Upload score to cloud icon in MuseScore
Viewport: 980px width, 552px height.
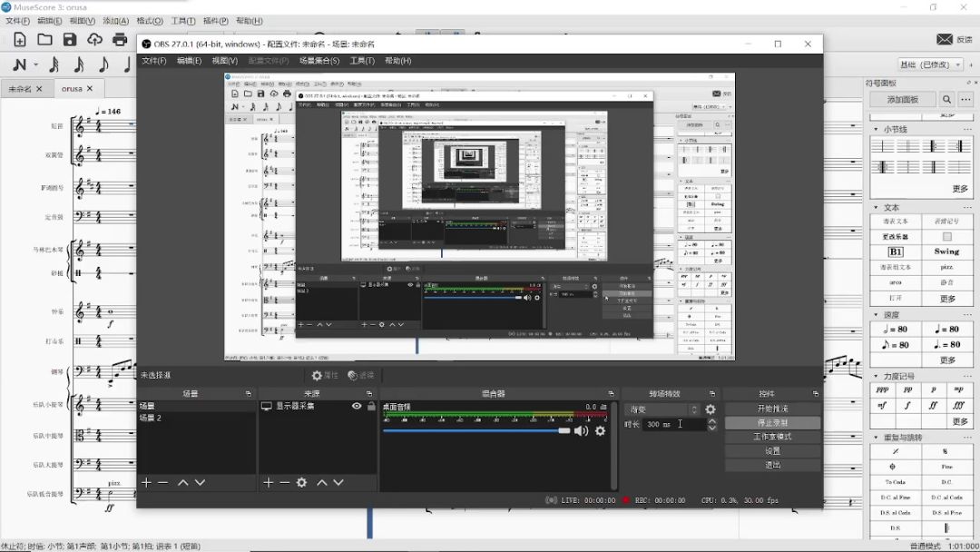(94, 39)
